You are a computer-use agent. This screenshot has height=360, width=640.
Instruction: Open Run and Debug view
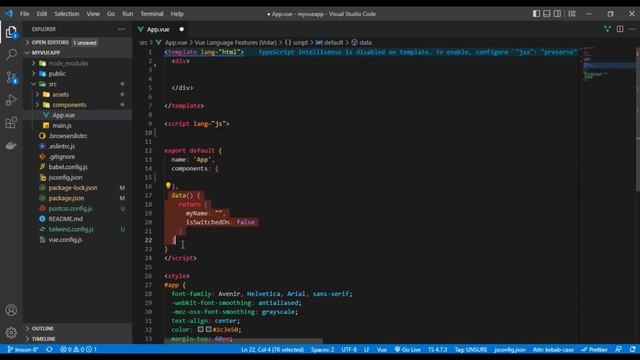11,100
